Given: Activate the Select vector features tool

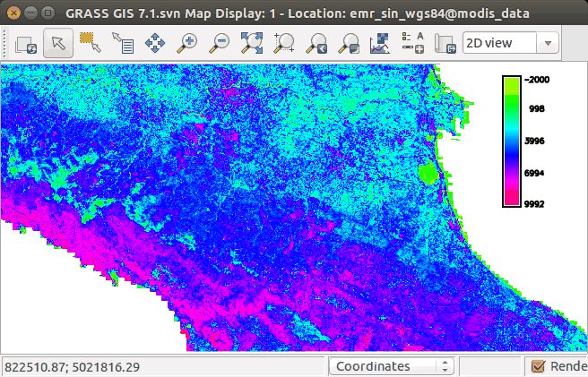Looking at the screenshot, I should (x=90, y=43).
